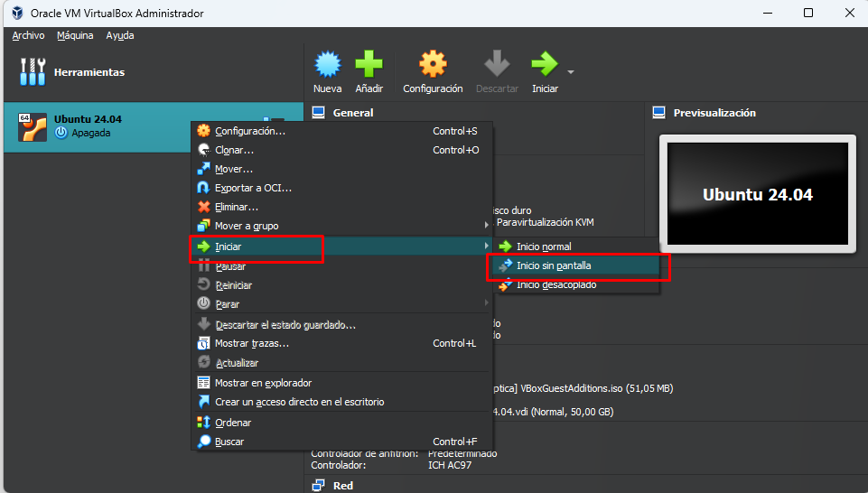Click the Inicio sin pantalla icon
868x493 pixels.
pyautogui.click(x=505, y=265)
